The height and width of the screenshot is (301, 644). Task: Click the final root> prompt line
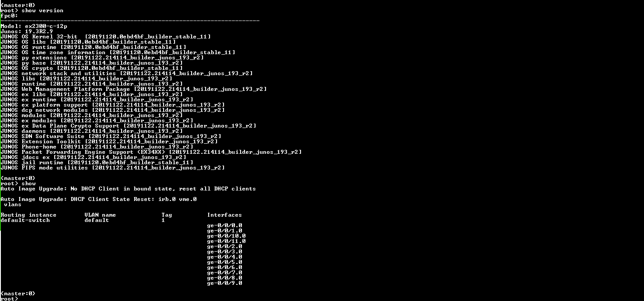point(10,299)
